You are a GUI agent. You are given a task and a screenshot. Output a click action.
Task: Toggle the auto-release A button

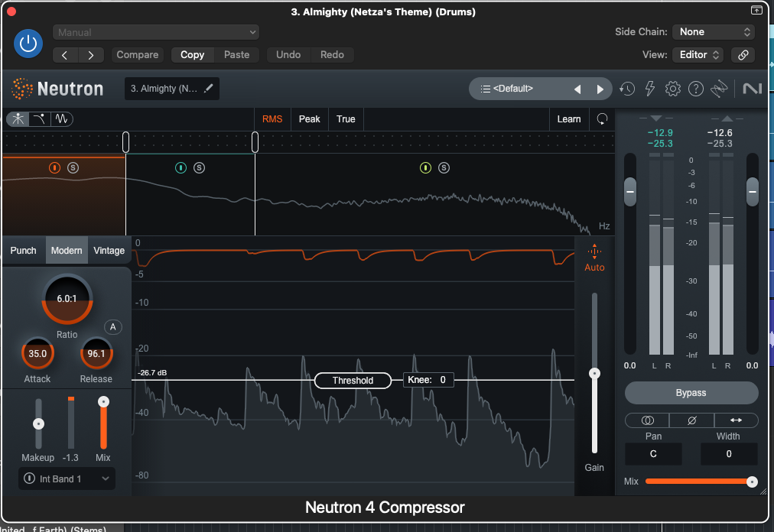113,326
